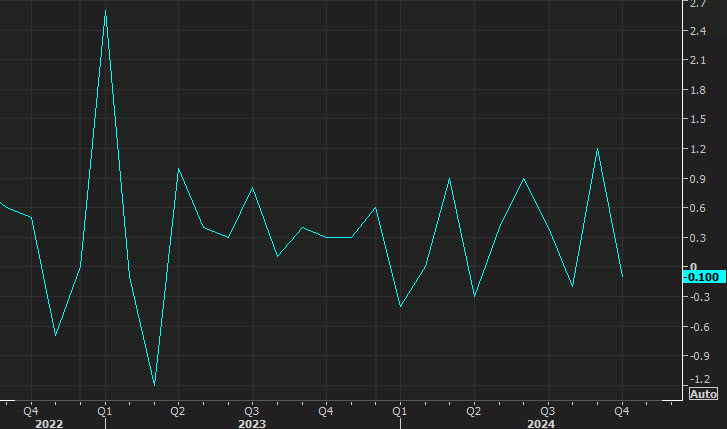
Task: Click the Q4 marker above 2022
Action: 31,410
